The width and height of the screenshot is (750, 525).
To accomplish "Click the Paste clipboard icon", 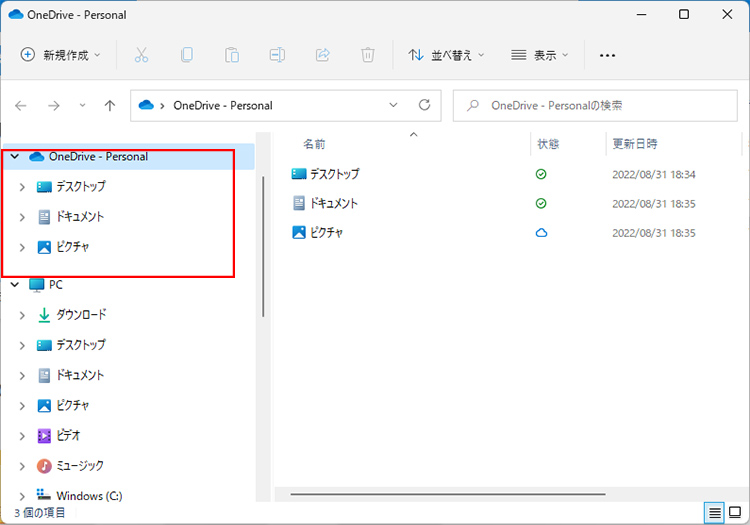I will (232, 55).
